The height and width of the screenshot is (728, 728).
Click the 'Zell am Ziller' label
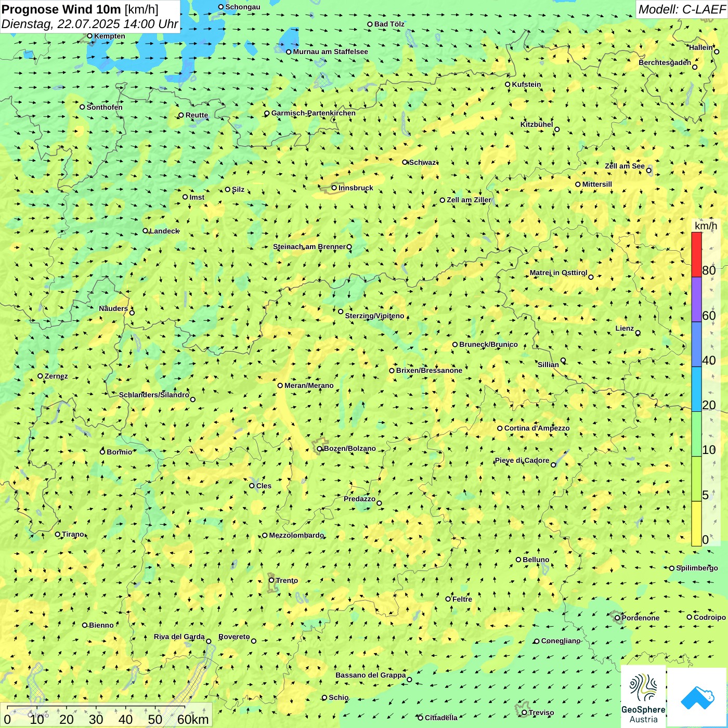[x=469, y=200]
